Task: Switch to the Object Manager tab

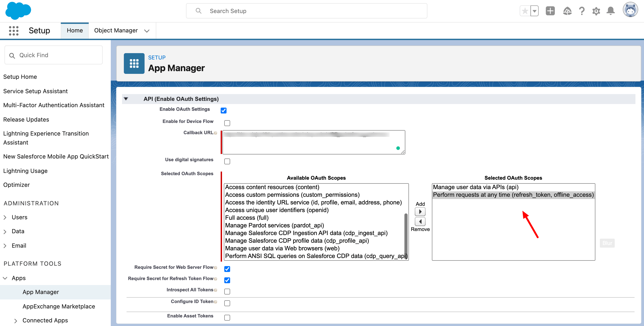Action: (x=116, y=30)
